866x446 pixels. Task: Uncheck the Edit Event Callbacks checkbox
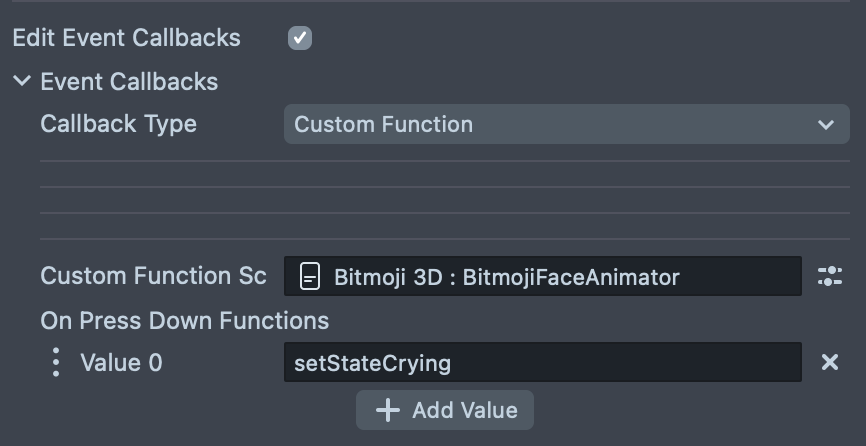[299, 38]
